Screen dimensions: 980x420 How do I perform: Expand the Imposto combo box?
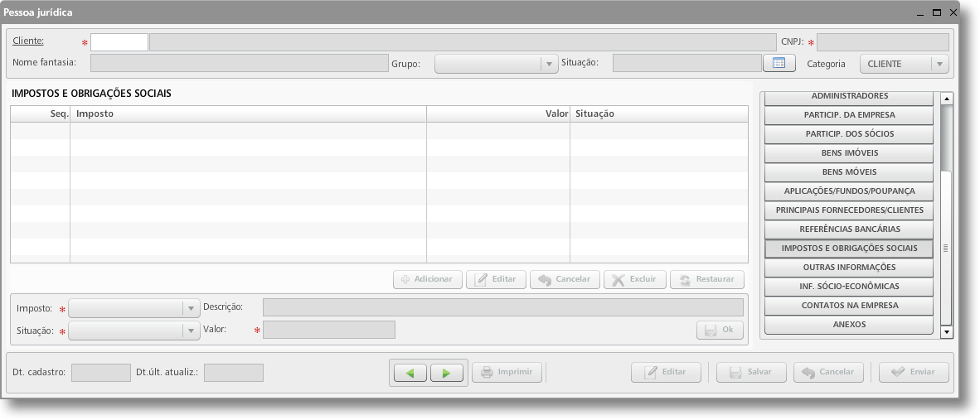(x=133, y=308)
